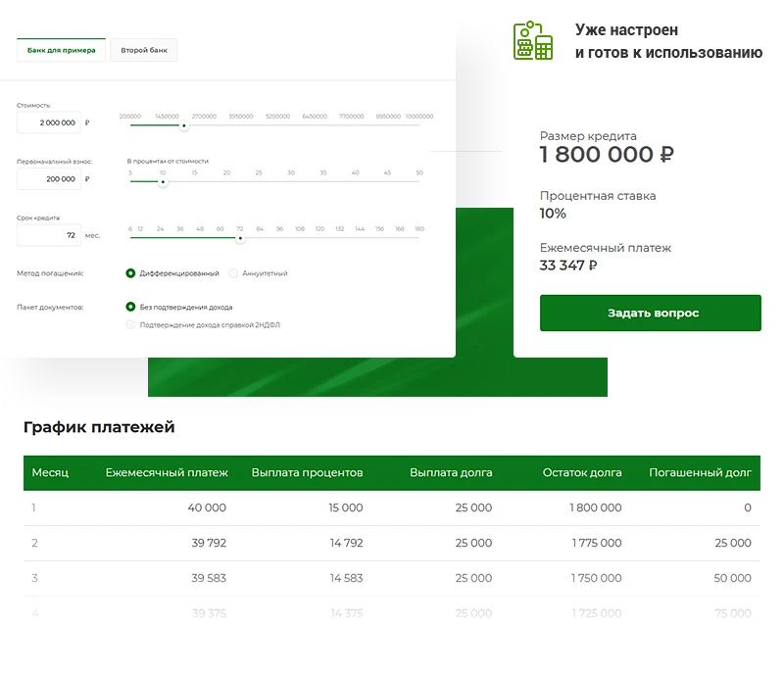Select the Банк для примера tab
Viewport: 784px width, 676px height.
click(x=62, y=50)
